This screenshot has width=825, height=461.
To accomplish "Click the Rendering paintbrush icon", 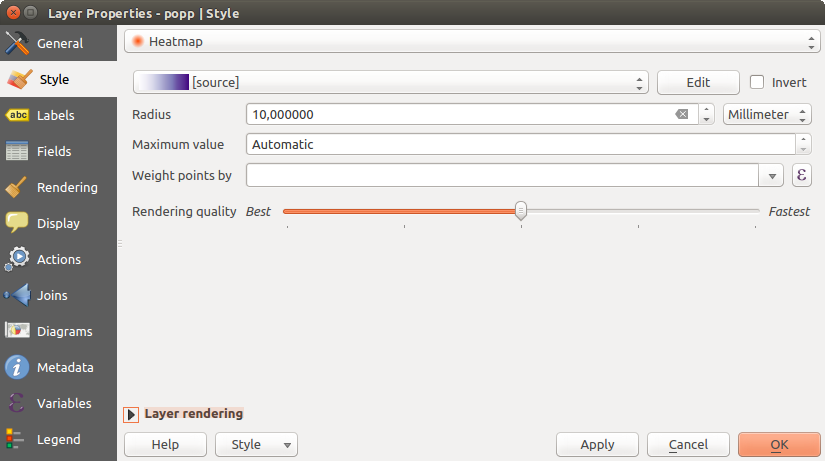I will (17, 187).
